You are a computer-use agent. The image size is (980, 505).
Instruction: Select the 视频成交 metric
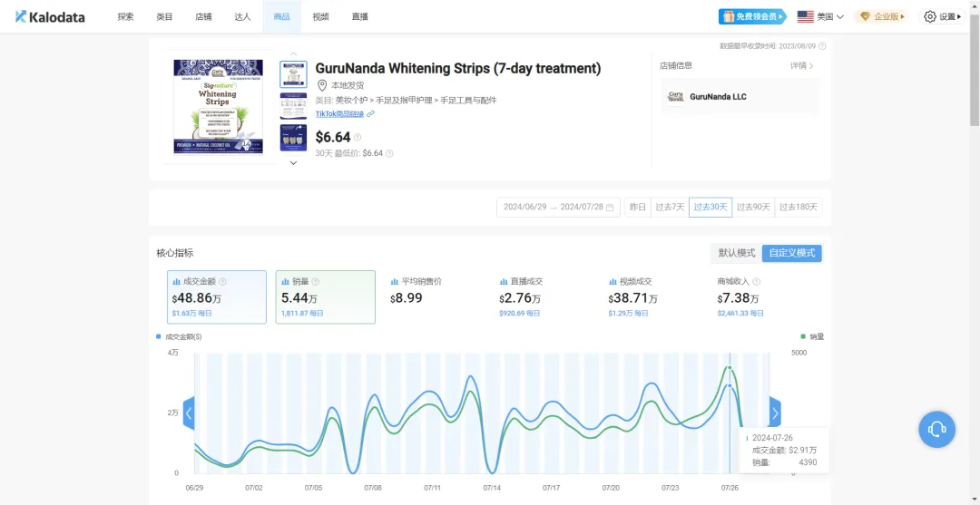pyautogui.click(x=652, y=297)
